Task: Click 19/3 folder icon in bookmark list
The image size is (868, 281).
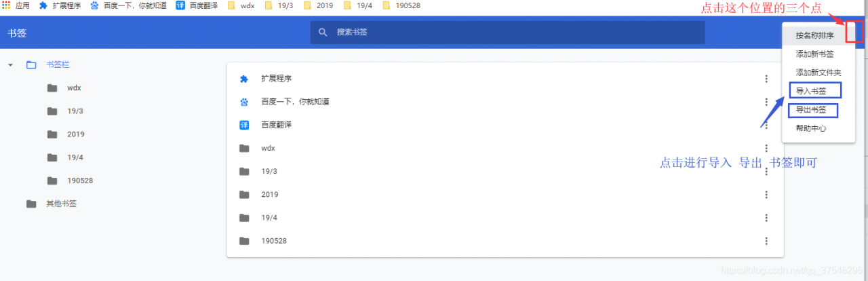Action: [x=244, y=171]
